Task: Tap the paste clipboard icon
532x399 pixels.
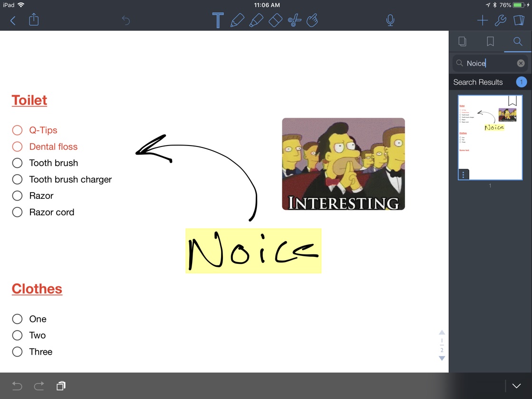Action: coord(61,386)
